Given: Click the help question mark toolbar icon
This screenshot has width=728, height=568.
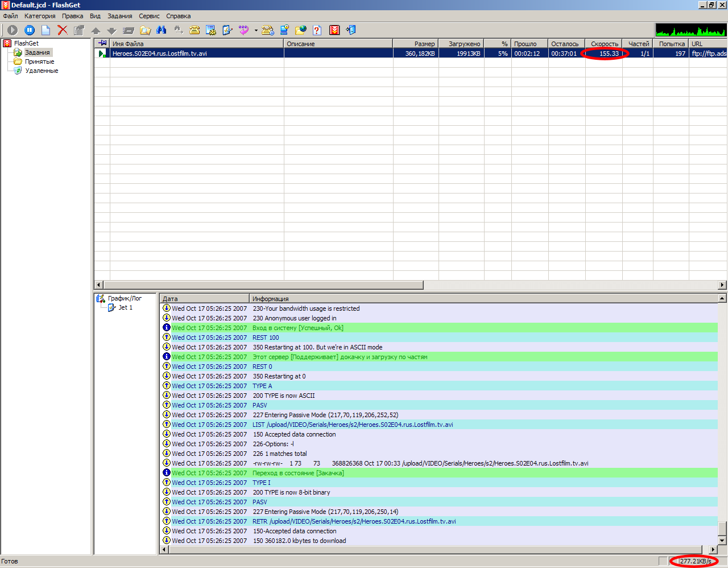Looking at the screenshot, I should click(x=317, y=30).
